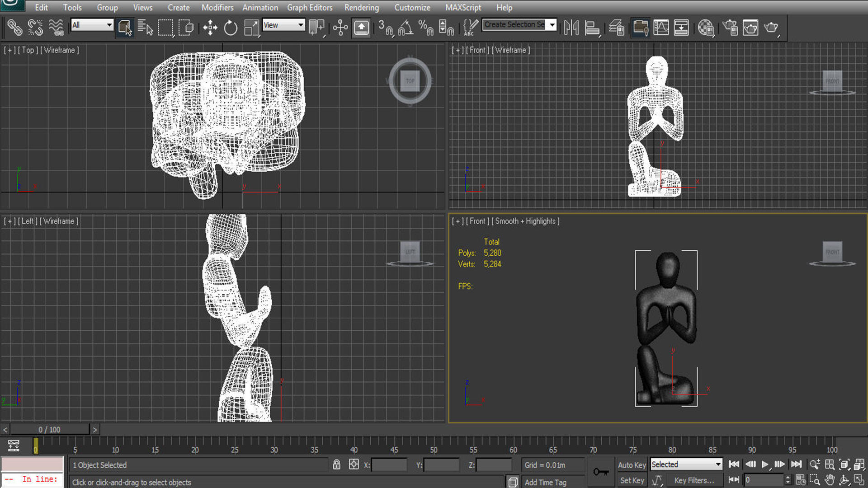Click the current frame number field
Image resolution: width=868 pixels, height=488 pixels.
(764, 480)
